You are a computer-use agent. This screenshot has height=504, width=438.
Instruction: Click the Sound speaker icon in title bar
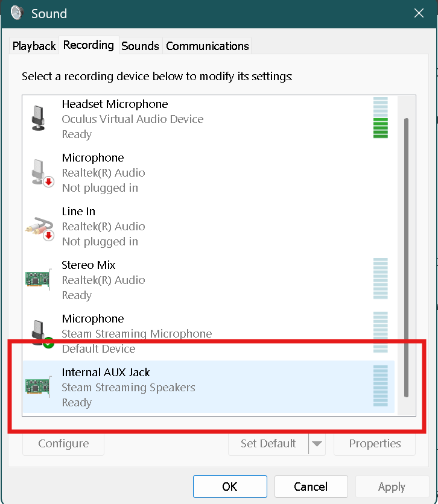pos(16,13)
